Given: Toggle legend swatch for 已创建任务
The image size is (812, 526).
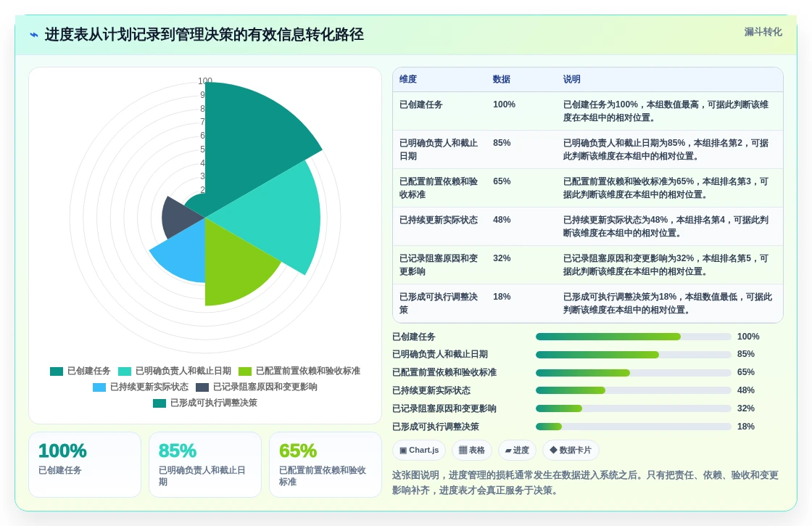Looking at the screenshot, I should (x=57, y=371).
